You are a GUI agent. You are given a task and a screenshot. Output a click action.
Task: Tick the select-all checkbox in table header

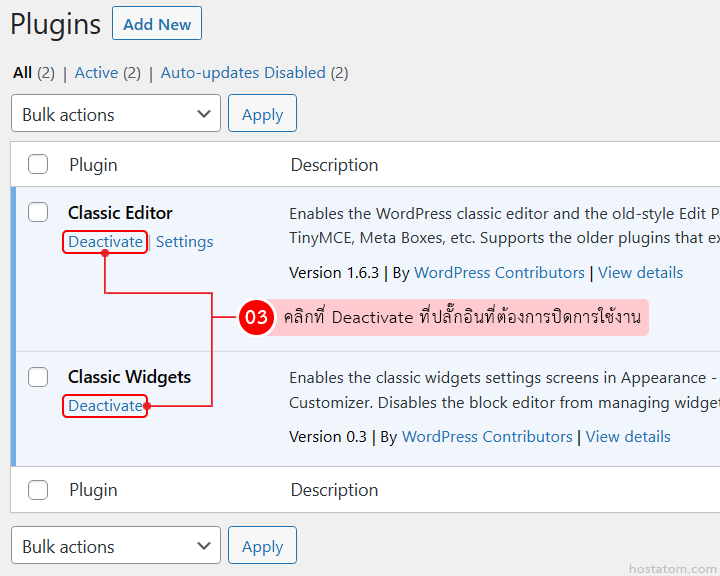(38, 165)
